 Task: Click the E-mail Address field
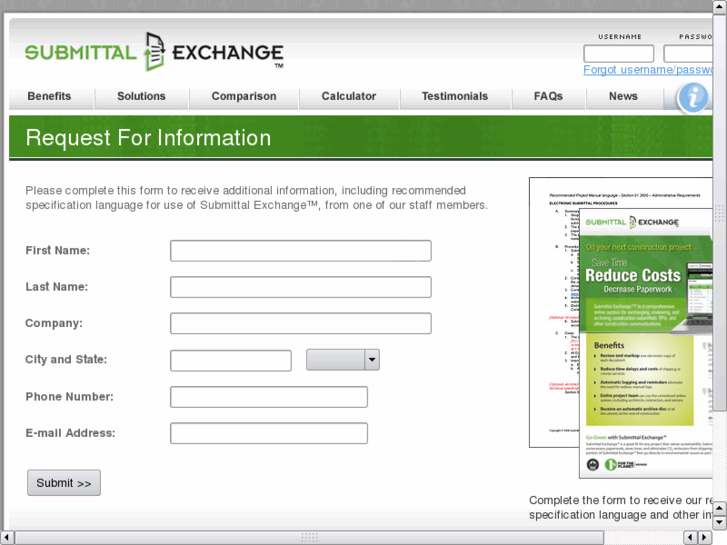tap(269, 433)
